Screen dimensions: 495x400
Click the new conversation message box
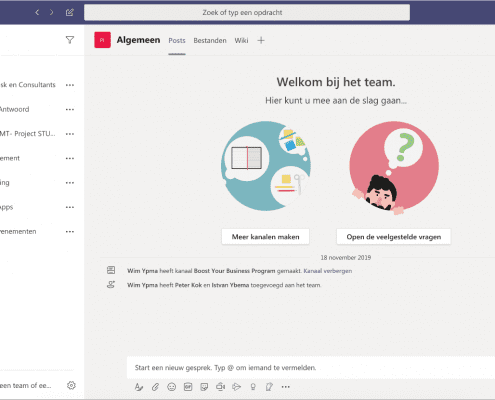click(x=311, y=368)
